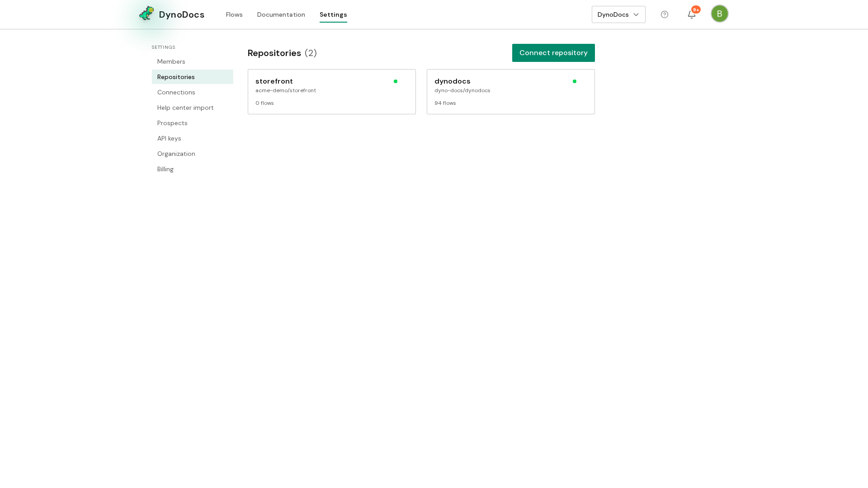Open the dynodocs repository card

tap(511, 92)
